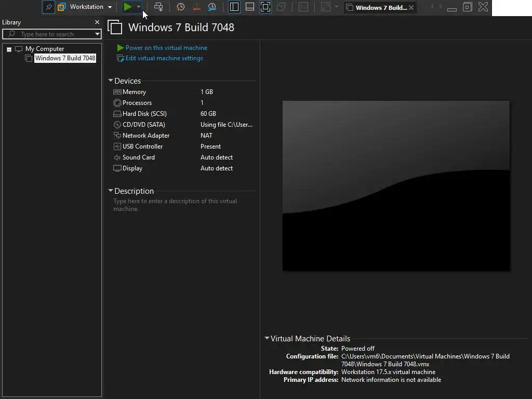Click Power on this virtual machine
Viewport: 532px width, 399px height.
pyautogui.click(x=166, y=48)
